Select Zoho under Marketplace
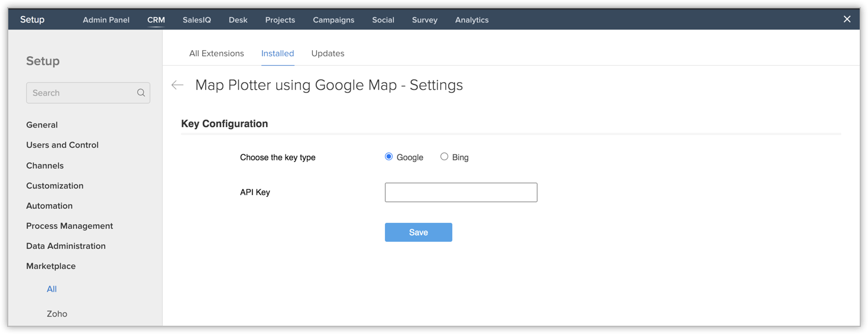Image resolution: width=868 pixels, height=334 pixels. coord(57,314)
